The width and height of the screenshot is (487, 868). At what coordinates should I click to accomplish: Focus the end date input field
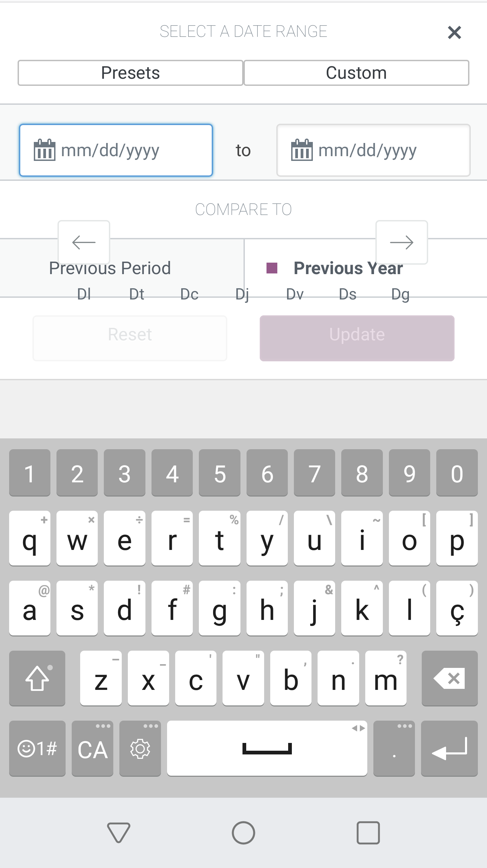(x=373, y=150)
